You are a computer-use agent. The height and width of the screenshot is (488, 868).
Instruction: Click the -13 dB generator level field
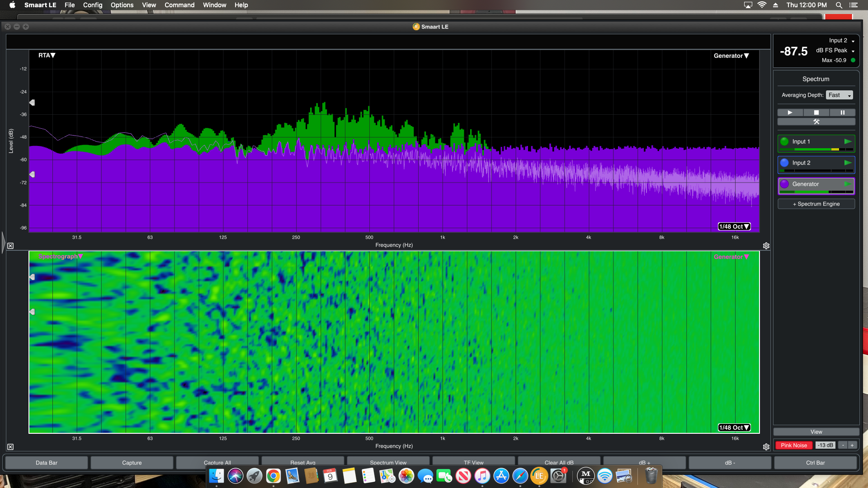coord(826,445)
